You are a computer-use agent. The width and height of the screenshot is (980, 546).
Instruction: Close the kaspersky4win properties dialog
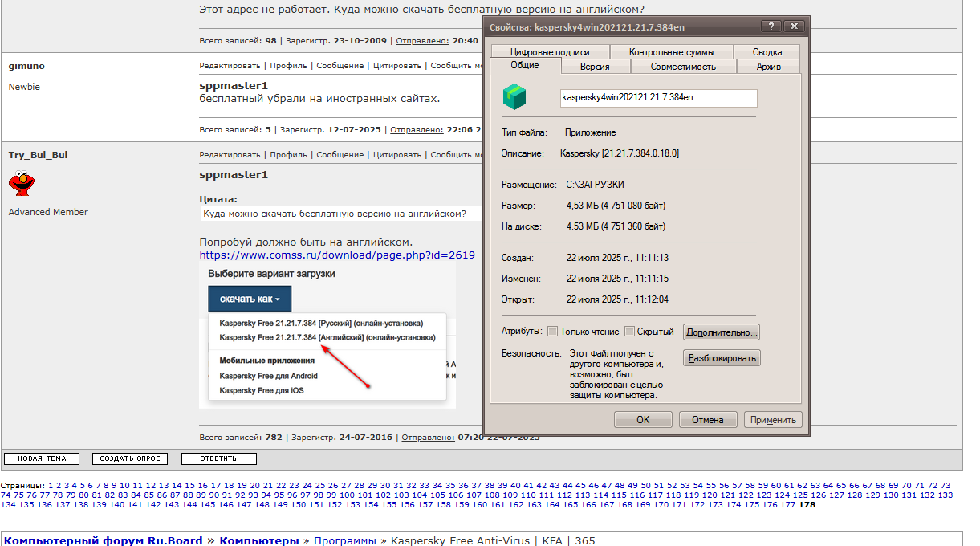coord(794,26)
